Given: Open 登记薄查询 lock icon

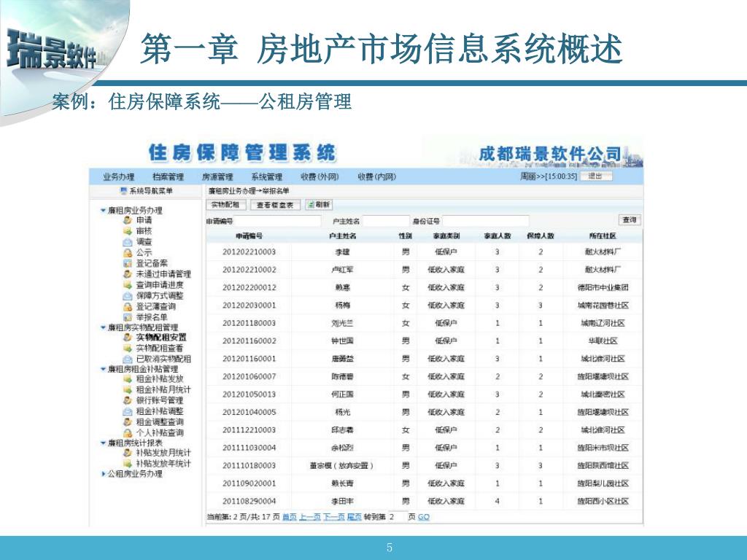Looking at the screenshot, I should (x=127, y=307).
